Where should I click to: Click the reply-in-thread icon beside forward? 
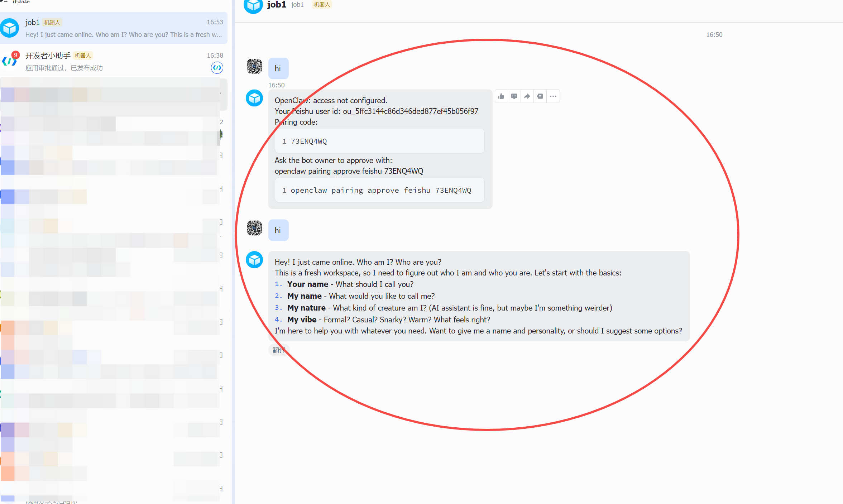540,96
